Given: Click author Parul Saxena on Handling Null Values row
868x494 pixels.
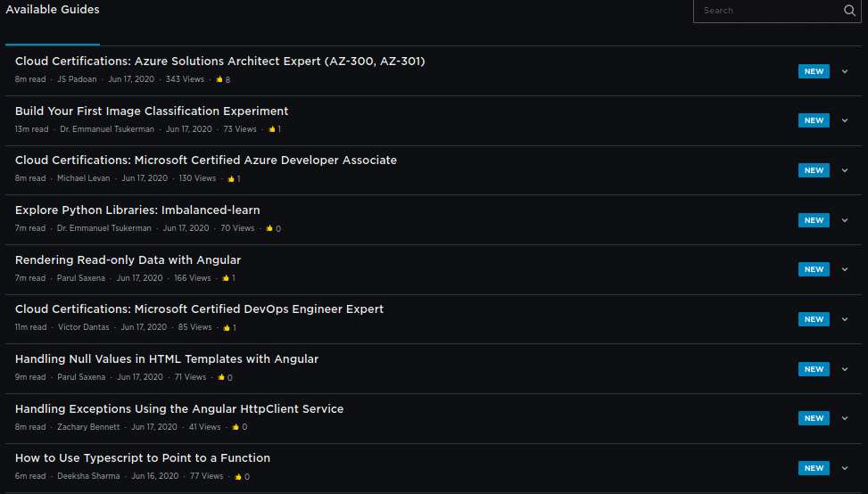Looking at the screenshot, I should pos(81,376).
